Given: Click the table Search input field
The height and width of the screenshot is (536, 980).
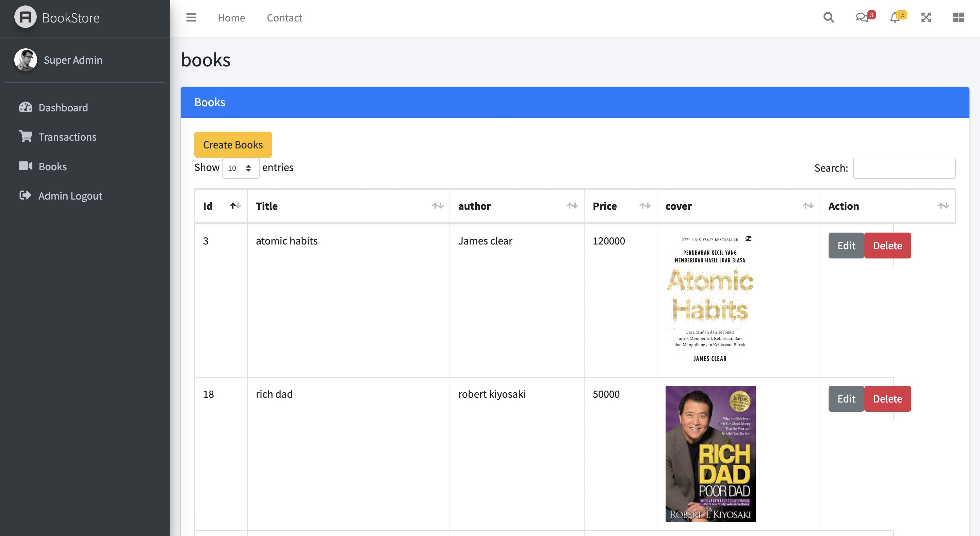Looking at the screenshot, I should 904,168.
